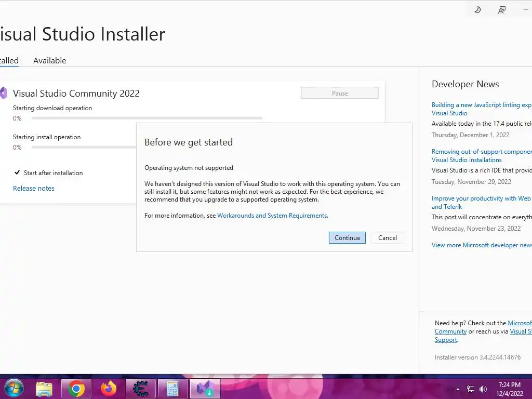Select 'Tuesday, November 29, 2022' date
Screen dimensions: 532x399
point(471,182)
